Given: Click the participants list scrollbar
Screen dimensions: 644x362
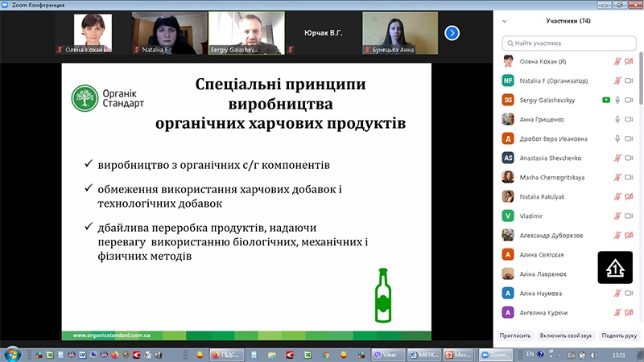Looking at the screenshot, I should (x=641, y=78).
